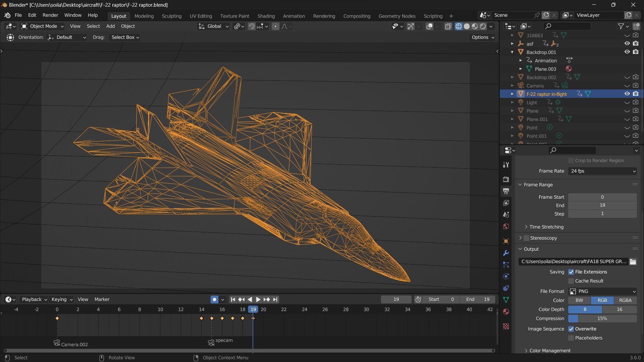Play animation in reverse

pos(250,299)
